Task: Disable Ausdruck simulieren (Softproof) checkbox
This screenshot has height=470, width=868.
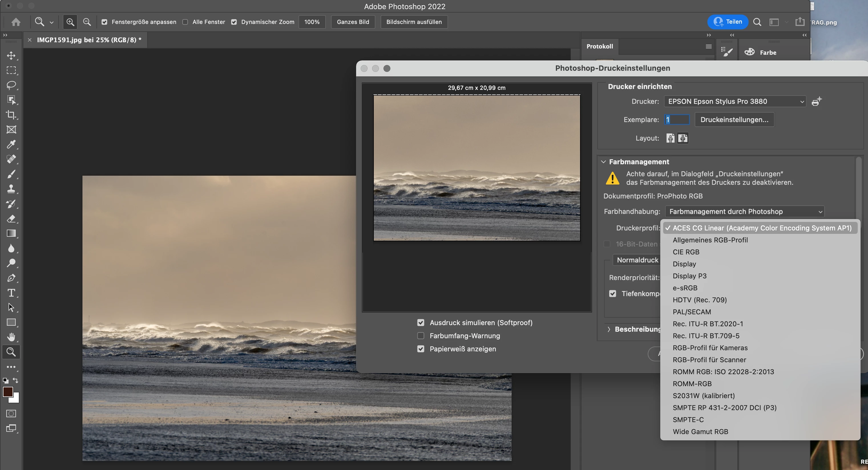Action: tap(421, 323)
